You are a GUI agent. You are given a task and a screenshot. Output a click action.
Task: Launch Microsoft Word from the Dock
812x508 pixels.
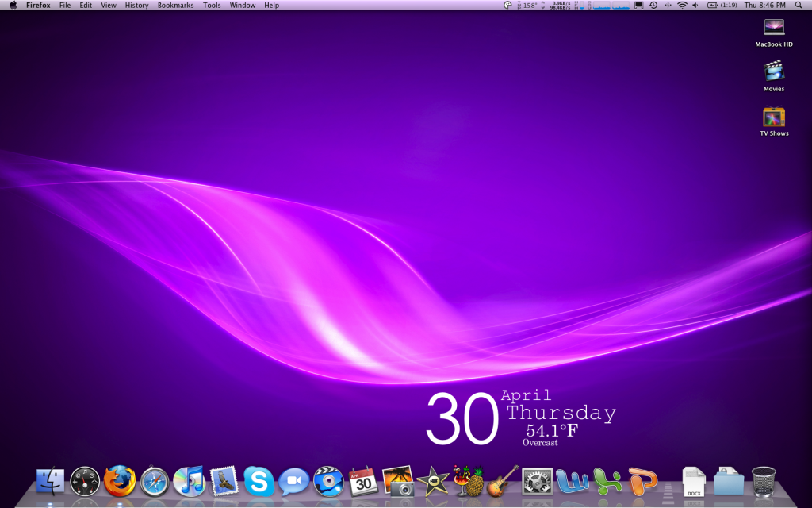pos(572,481)
